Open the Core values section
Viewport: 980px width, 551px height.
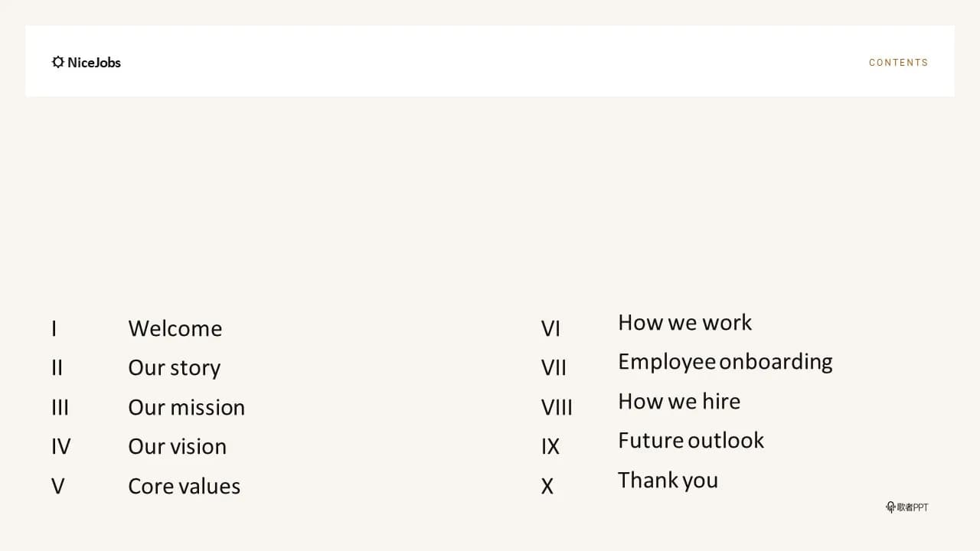(185, 486)
